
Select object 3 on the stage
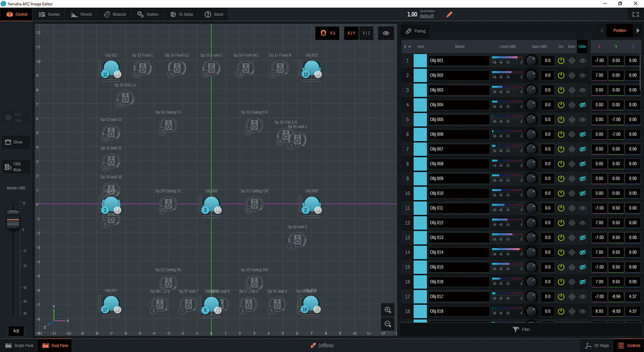pyautogui.click(x=211, y=206)
